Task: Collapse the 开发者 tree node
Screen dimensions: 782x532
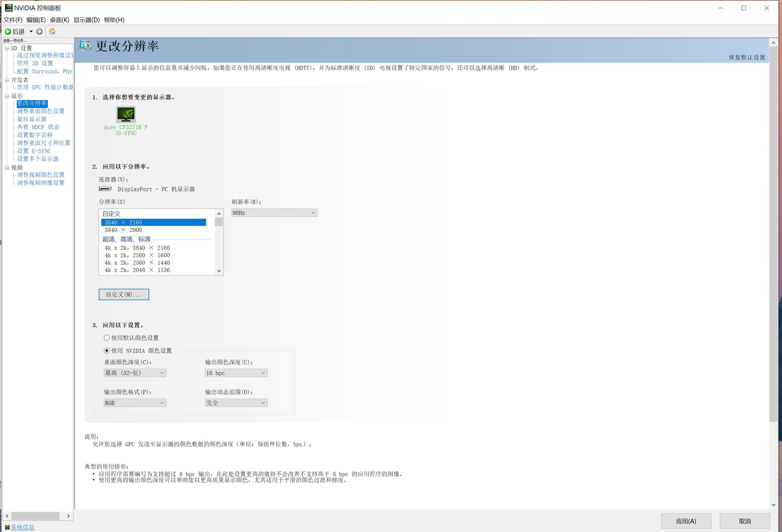Action: click(7, 80)
